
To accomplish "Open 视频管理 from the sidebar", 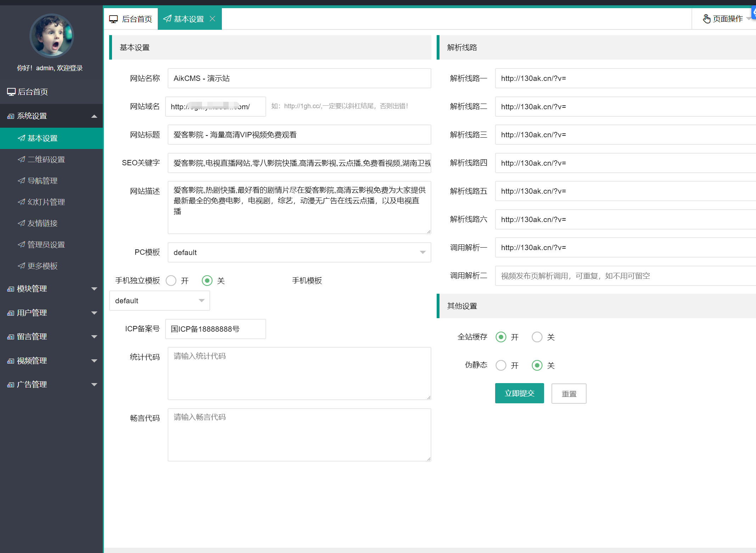I will click(31, 361).
